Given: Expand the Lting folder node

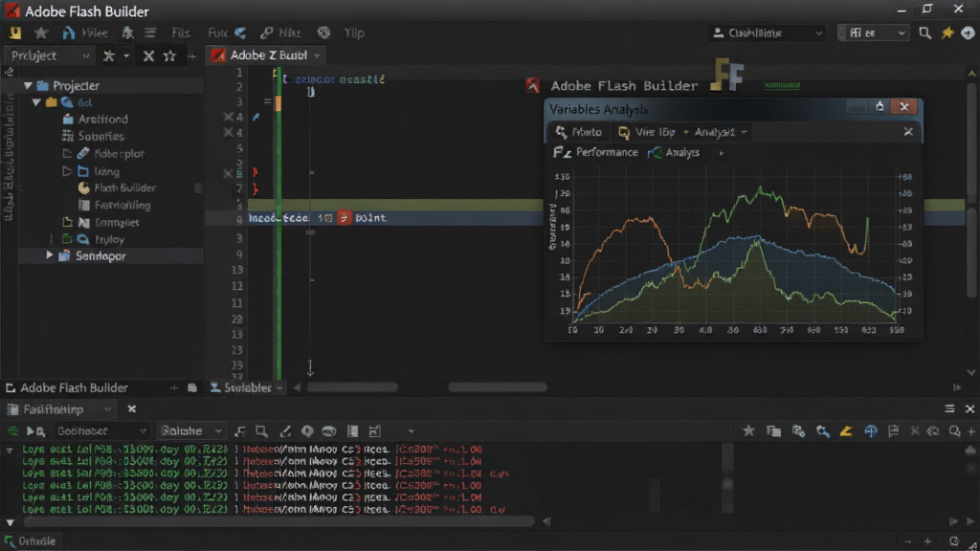Looking at the screenshot, I should (67, 170).
